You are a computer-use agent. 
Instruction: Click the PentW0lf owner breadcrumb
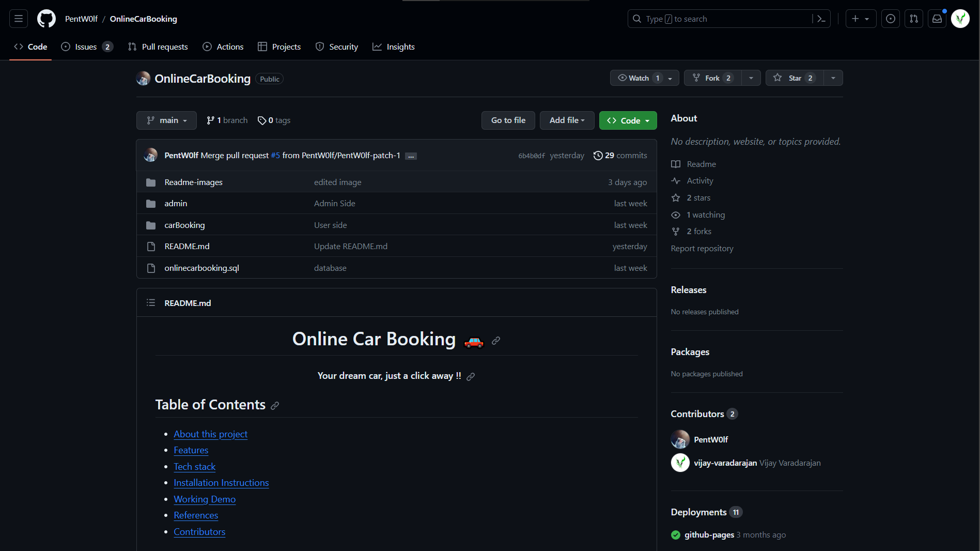pyautogui.click(x=81, y=19)
